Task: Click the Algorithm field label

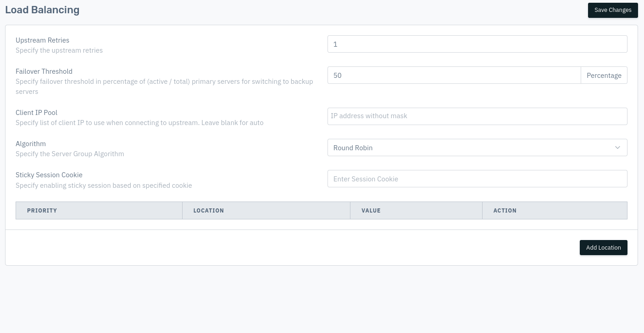Action: click(31, 144)
